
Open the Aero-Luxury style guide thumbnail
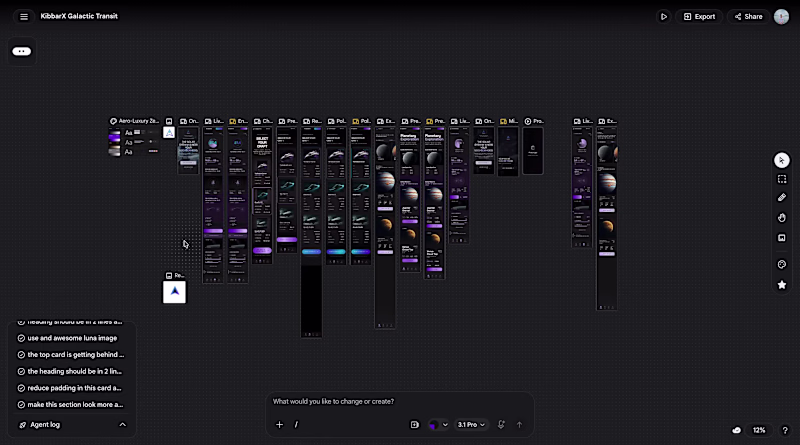[134, 142]
